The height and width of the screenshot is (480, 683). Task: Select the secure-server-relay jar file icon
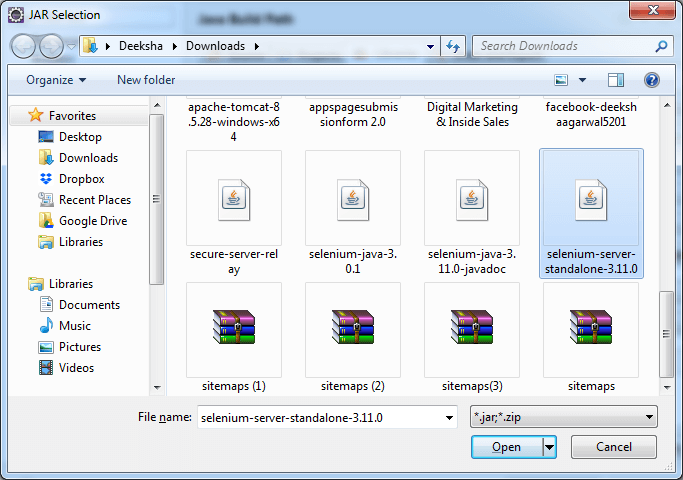tap(234, 199)
